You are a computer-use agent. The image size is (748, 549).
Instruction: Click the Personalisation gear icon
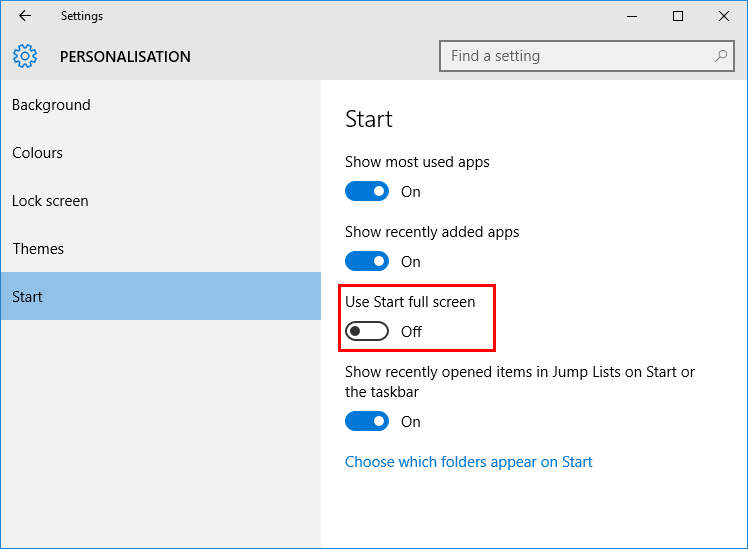25,56
